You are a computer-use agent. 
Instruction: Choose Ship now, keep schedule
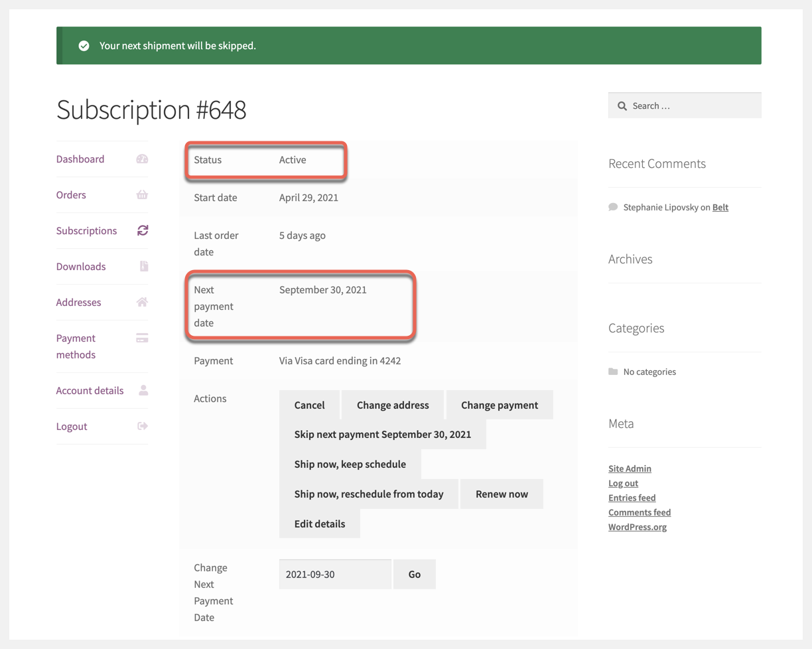[x=350, y=465]
